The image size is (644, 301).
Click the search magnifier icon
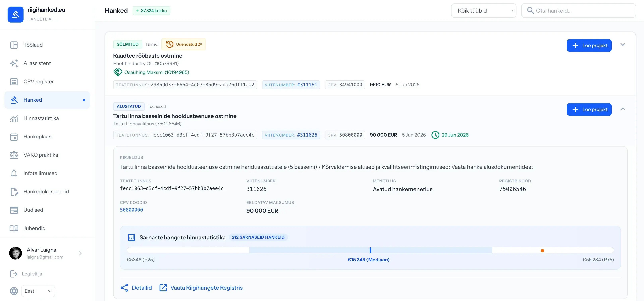pyautogui.click(x=530, y=11)
